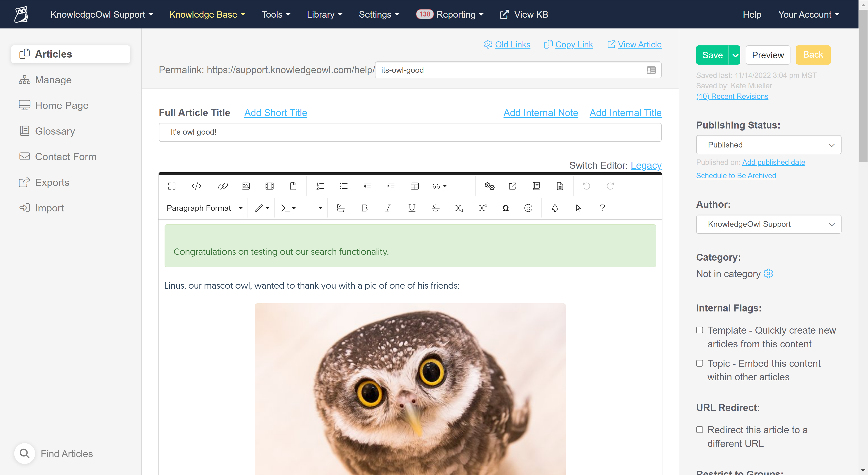Open the Paragraph Format dropdown
The image size is (868, 475).
coord(203,208)
